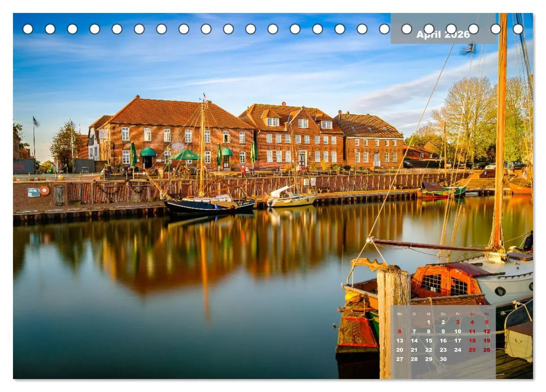Choose Sunday the 5th in the calendar
Image resolution: width=546 pixels, height=392 pixels.
click(487, 322)
